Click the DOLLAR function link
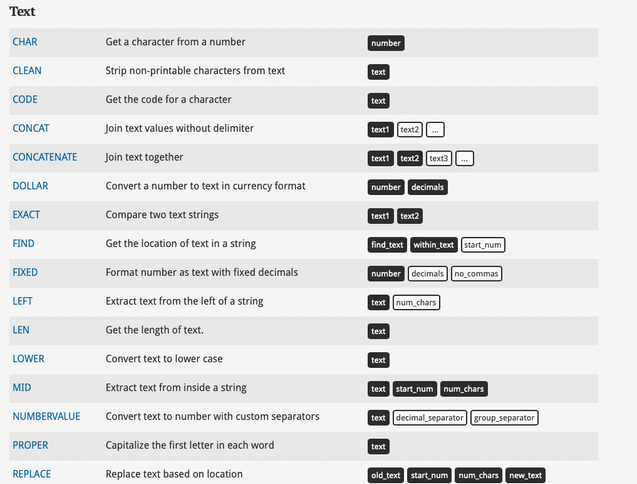The width and height of the screenshot is (637, 484). [30, 186]
